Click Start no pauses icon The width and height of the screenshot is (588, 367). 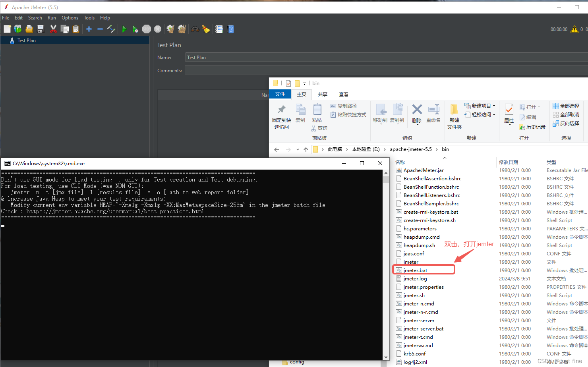[135, 29]
